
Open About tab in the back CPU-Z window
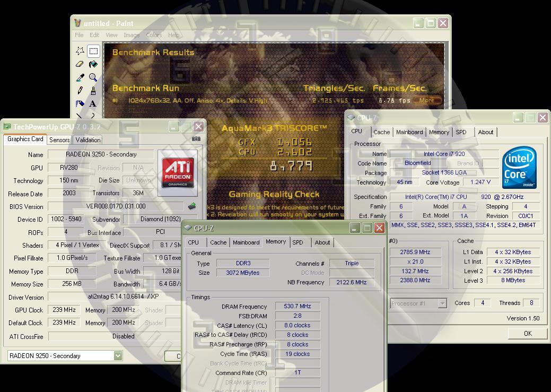click(486, 132)
